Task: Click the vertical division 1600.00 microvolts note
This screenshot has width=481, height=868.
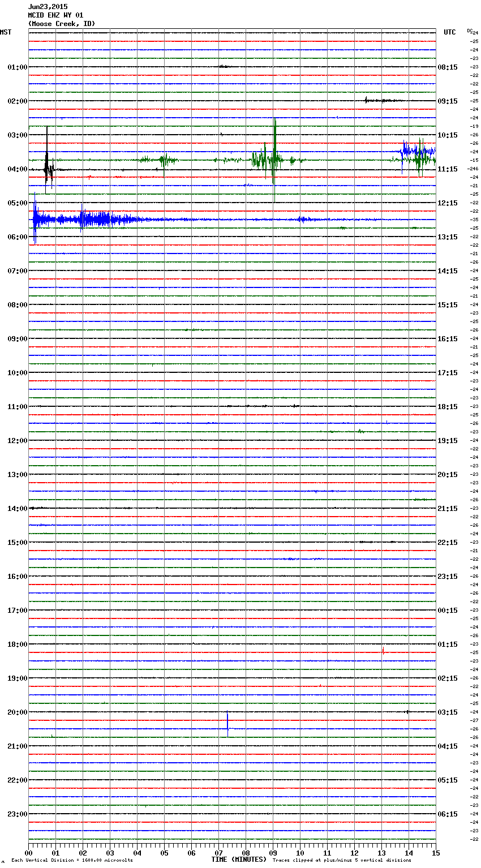Action: [x=72, y=861]
